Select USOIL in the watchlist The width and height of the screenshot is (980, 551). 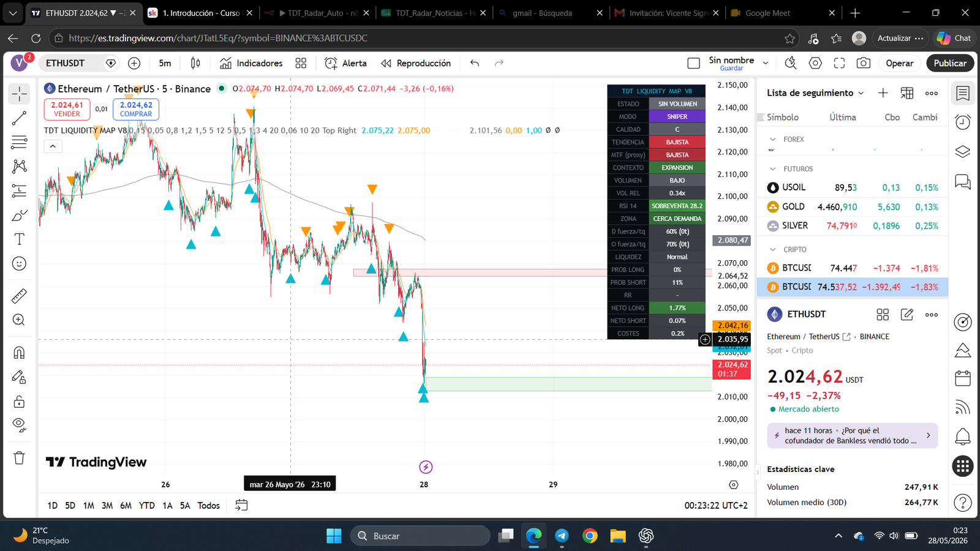(853, 188)
